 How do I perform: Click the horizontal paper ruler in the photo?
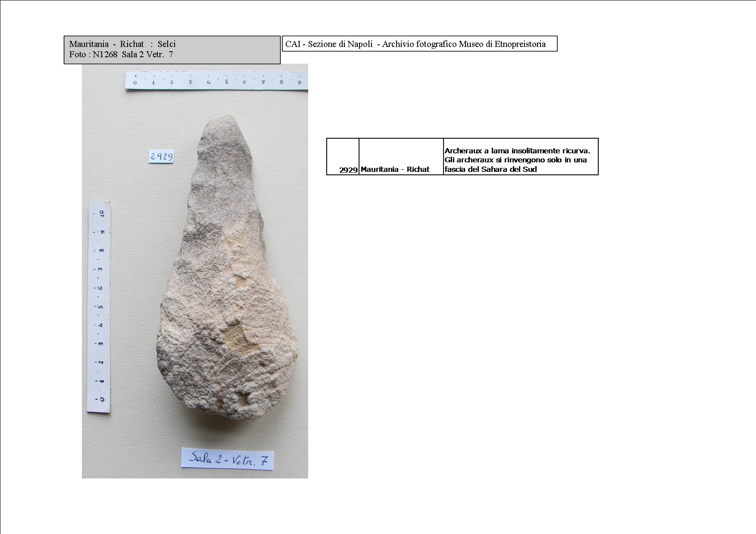coord(216,81)
